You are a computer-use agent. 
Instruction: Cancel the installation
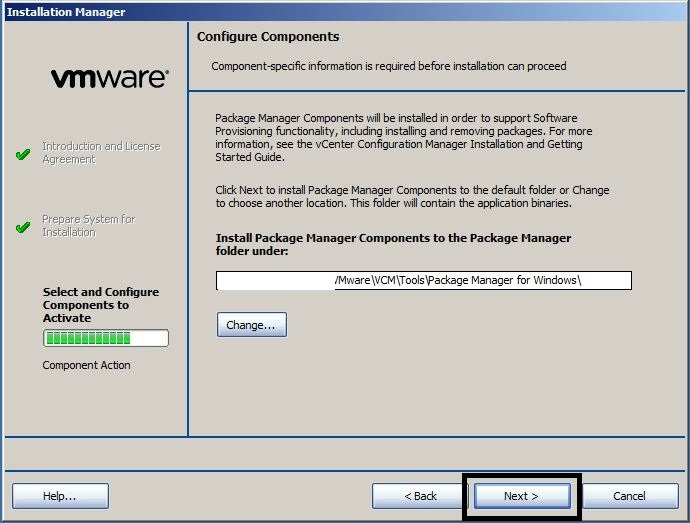629,496
